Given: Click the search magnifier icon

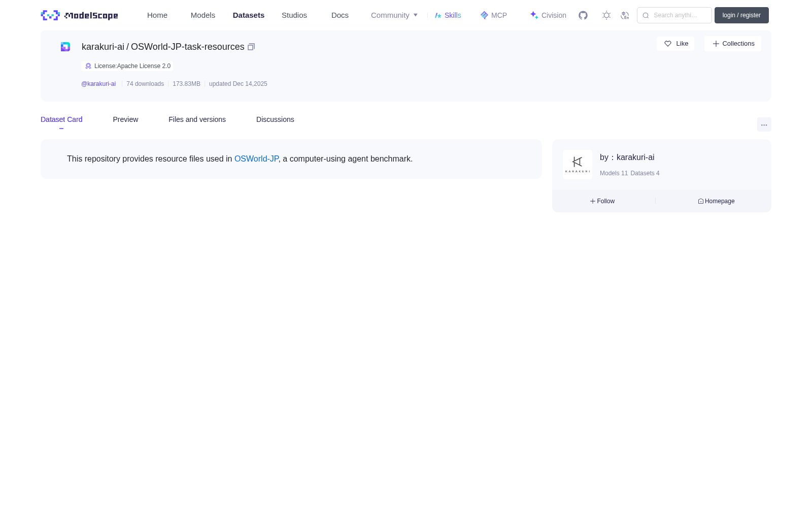Looking at the screenshot, I should pos(646,15).
